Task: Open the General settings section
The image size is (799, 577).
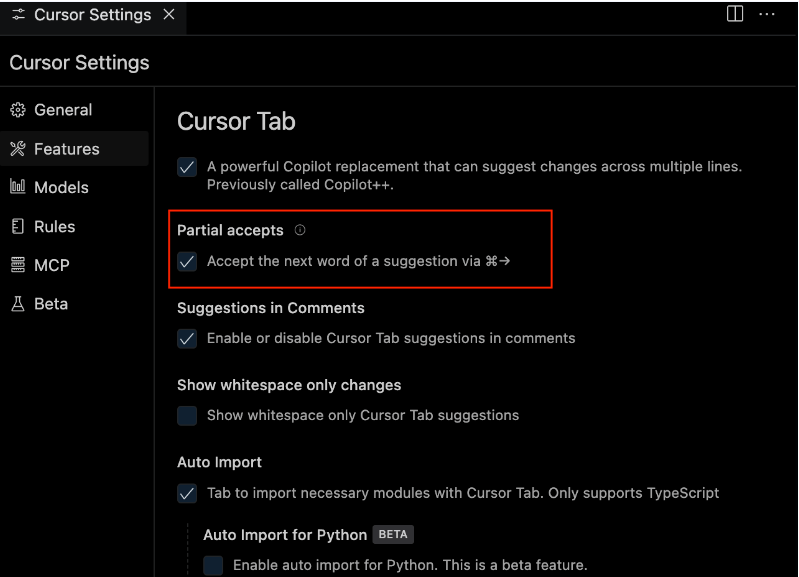Action: [74, 110]
